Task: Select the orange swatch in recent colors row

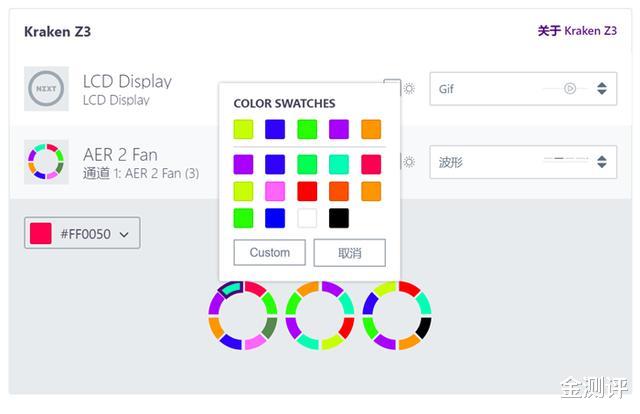Action: coord(371,129)
